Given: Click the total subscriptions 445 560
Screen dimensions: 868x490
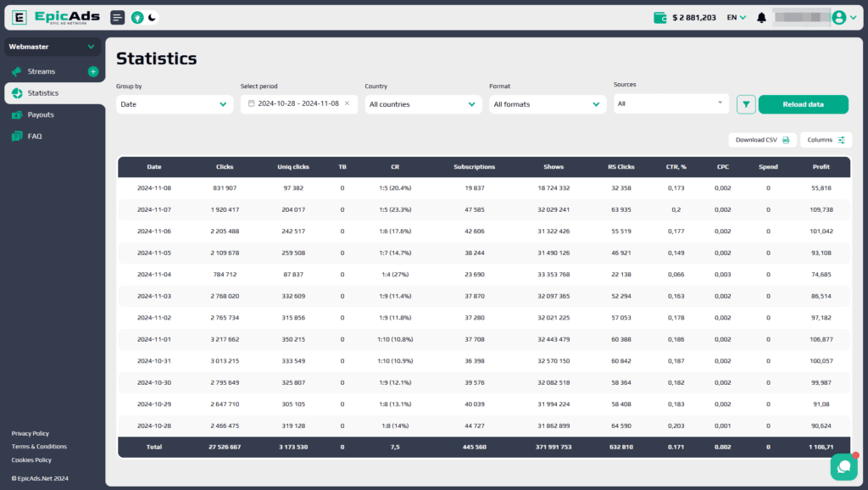Looking at the screenshot, I should click(x=475, y=447).
